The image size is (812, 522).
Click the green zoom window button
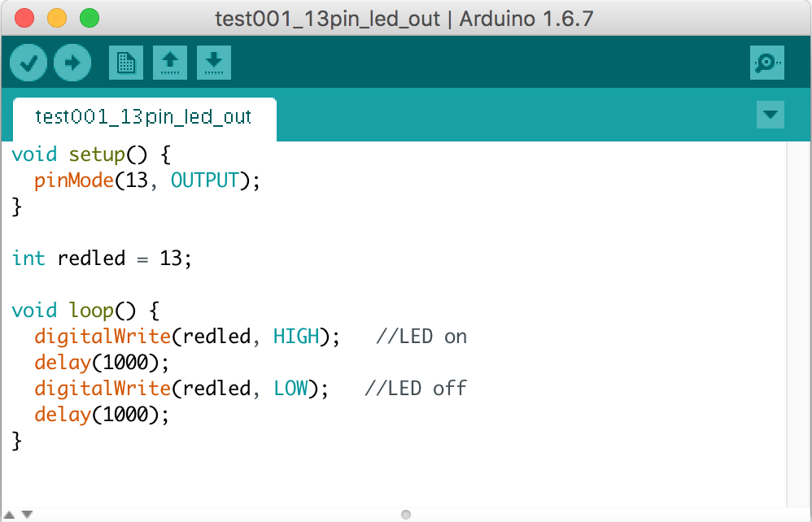89,18
